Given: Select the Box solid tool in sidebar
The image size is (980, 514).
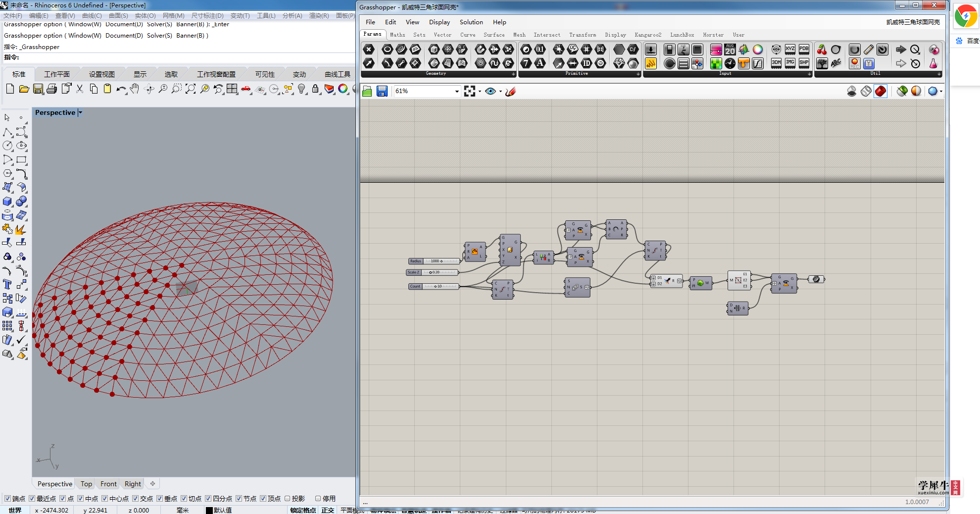Looking at the screenshot, I should [x=7, y=202].
